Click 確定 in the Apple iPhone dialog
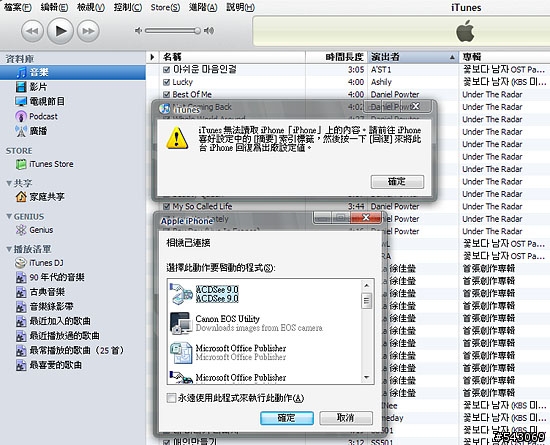This screenshot has height=445, width=550. click(x=287, y=418)
